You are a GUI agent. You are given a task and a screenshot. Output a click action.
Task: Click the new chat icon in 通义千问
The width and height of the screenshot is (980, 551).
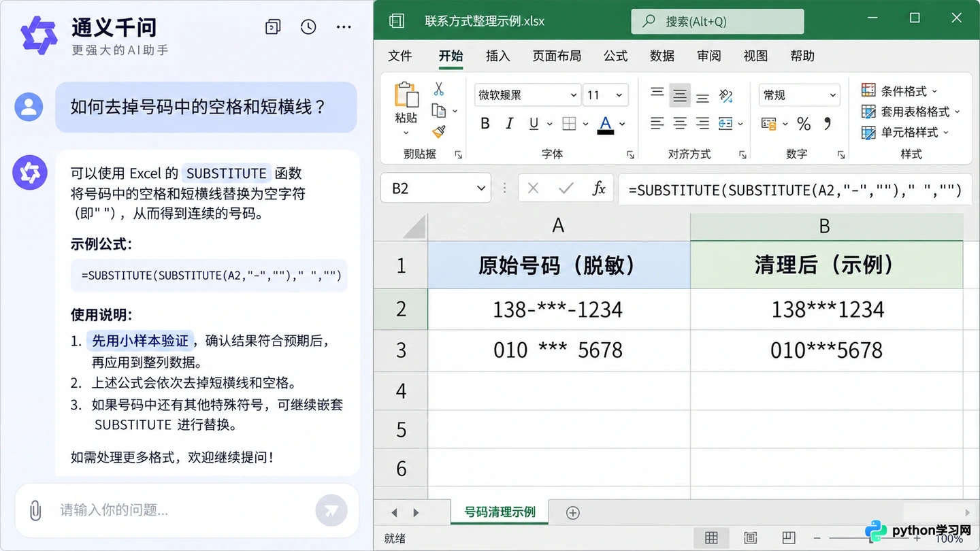click(273, 27)
